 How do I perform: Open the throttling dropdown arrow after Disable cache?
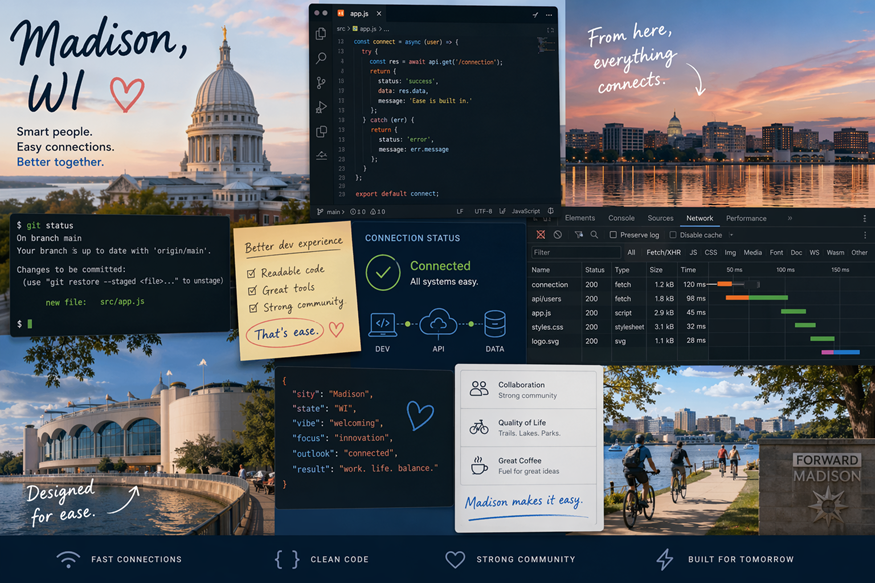pos(731,235)
